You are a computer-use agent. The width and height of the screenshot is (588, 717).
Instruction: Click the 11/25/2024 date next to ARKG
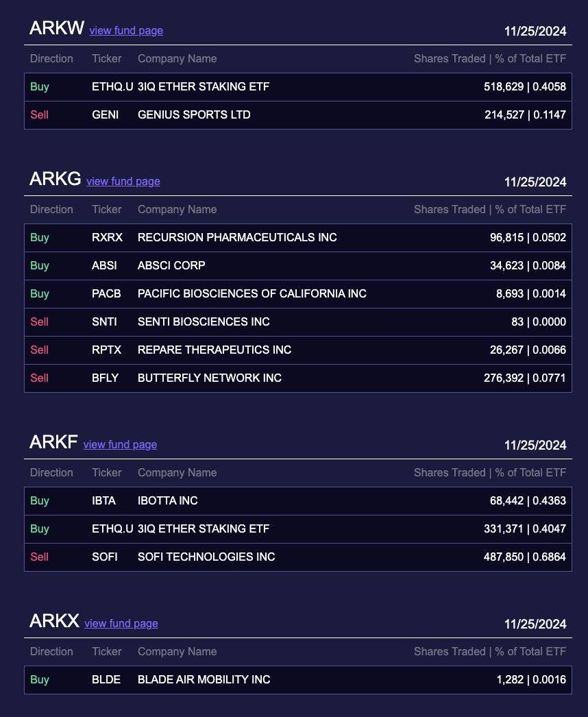coord(535,182)
